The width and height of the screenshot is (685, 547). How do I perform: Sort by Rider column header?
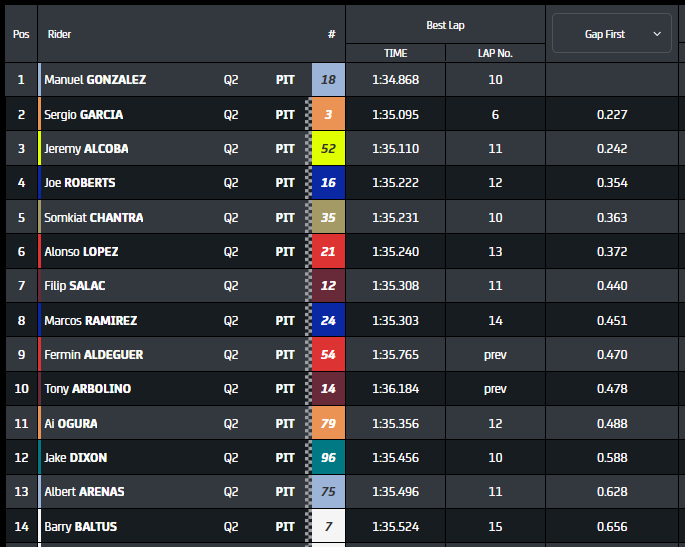pos(60,34)
